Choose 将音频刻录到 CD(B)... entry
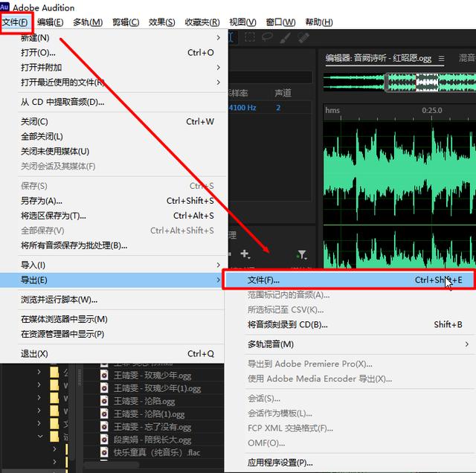The height and width of the screenshot is (473, 476). [x=350, y=324]
